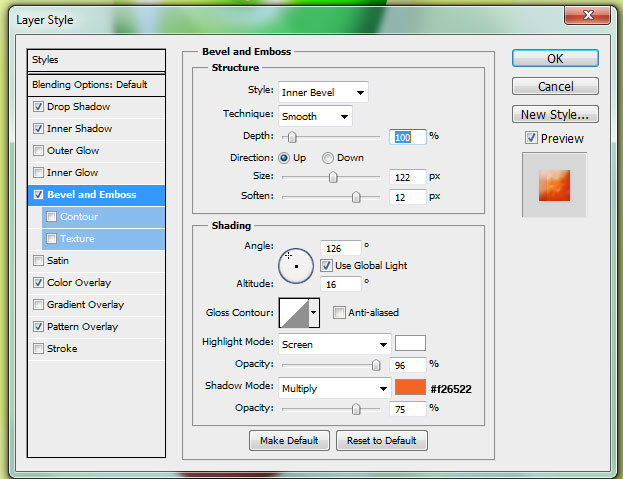Open the Technique dropdown showing Smooth

(315, 116)
